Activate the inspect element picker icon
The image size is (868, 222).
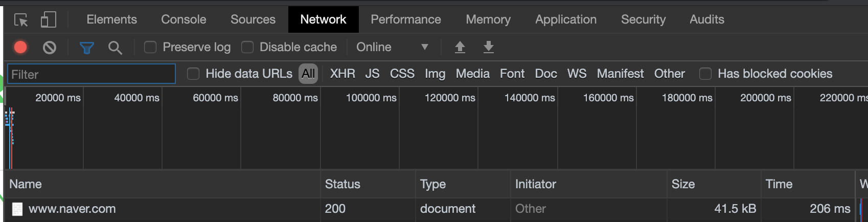point(21,20)
